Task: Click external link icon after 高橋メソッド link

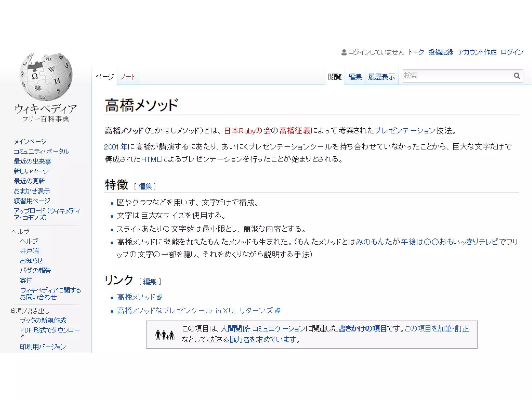Action: pos(159,297)
